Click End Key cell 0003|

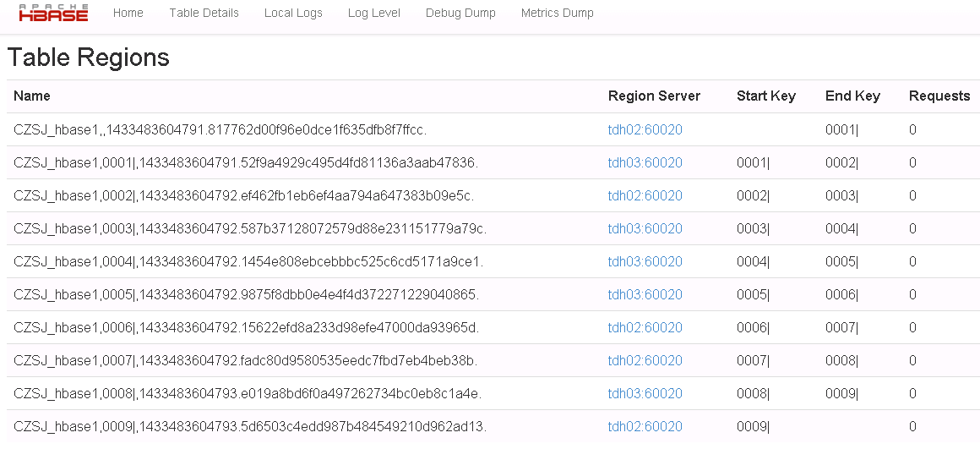pyautogui.click(x=842, y=195)
